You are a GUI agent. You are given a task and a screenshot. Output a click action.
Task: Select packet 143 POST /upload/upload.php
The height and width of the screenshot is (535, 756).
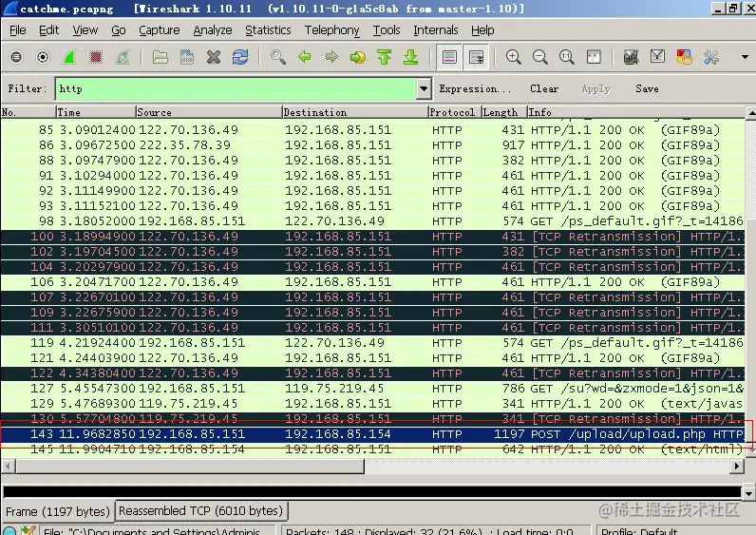tap(373, 434)
